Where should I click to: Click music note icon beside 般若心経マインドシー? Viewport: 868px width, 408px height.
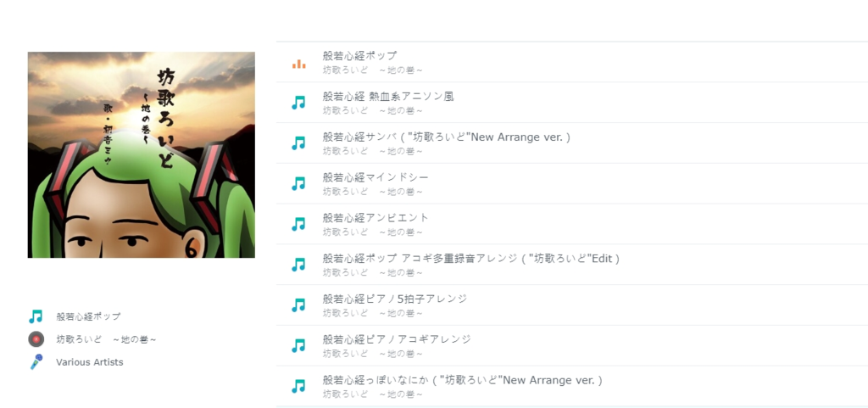point(298,183)
